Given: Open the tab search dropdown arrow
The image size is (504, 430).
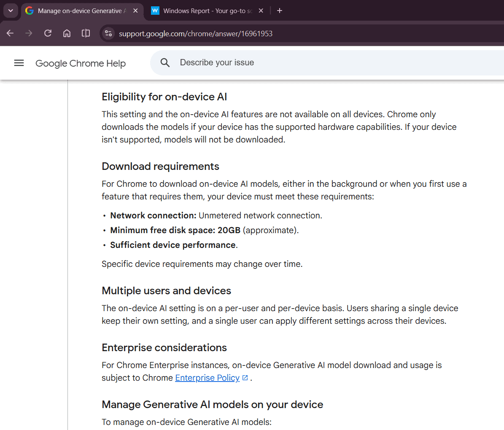Looking at the screenshot, I should [x=11, y=11].
